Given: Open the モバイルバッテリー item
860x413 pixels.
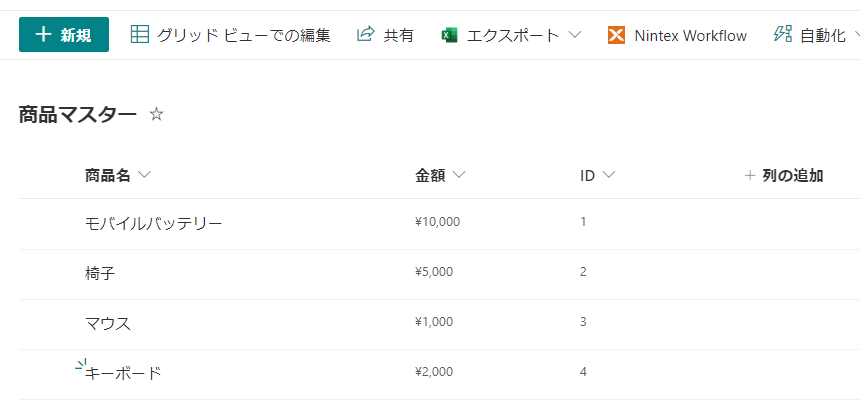Looking at the screenshot, I should 153,223.
